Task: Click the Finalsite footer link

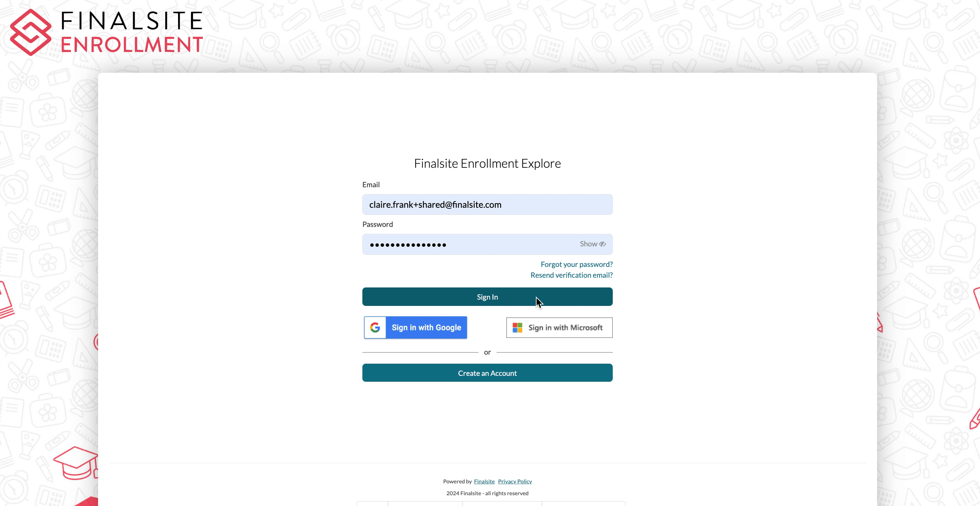Action: (484, 481)
